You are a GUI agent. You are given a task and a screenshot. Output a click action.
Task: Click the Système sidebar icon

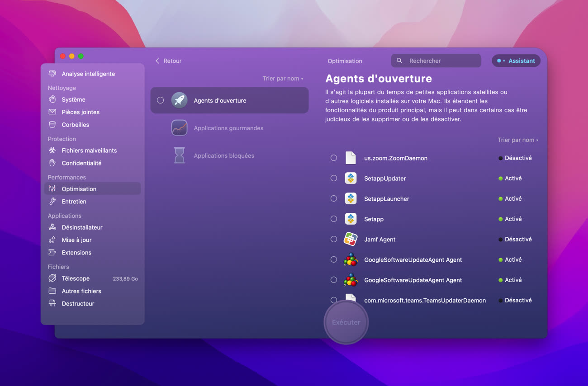[52, 99]
